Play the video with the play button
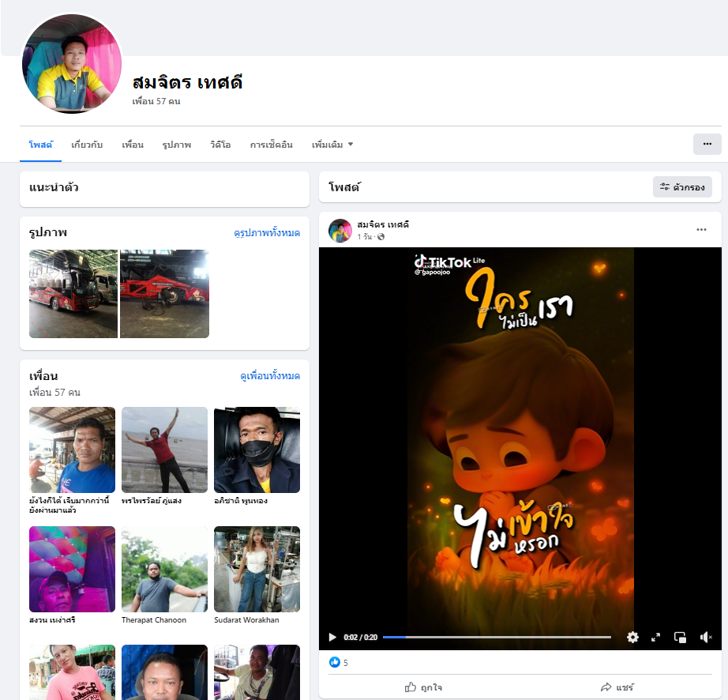 coord(332,637)
